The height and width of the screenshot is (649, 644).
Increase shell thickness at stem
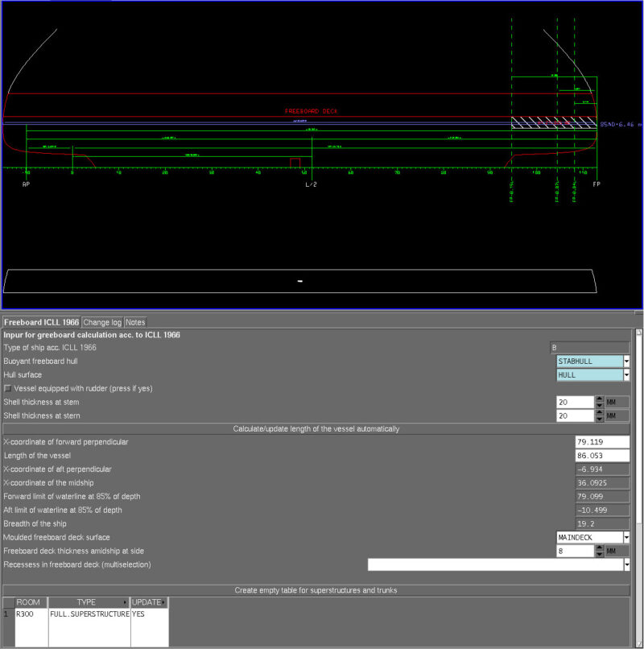tap(599, 399)
